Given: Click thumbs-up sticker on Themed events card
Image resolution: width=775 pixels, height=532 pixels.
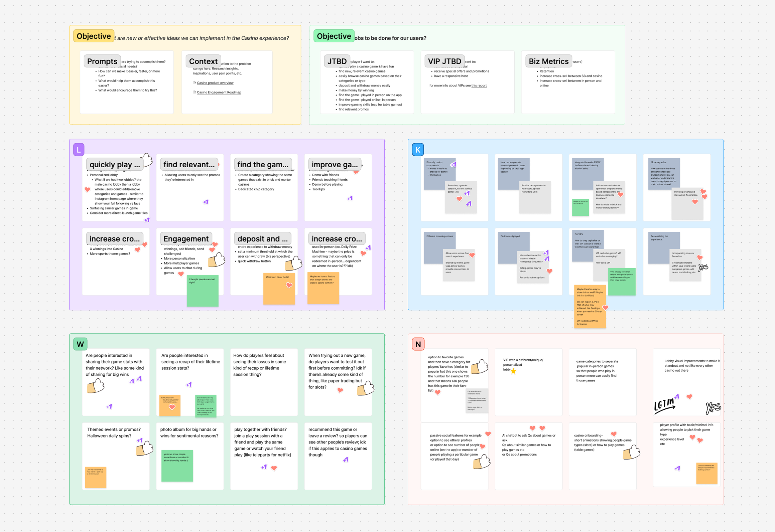Looking at the screenshot, I should click(145, 448).
